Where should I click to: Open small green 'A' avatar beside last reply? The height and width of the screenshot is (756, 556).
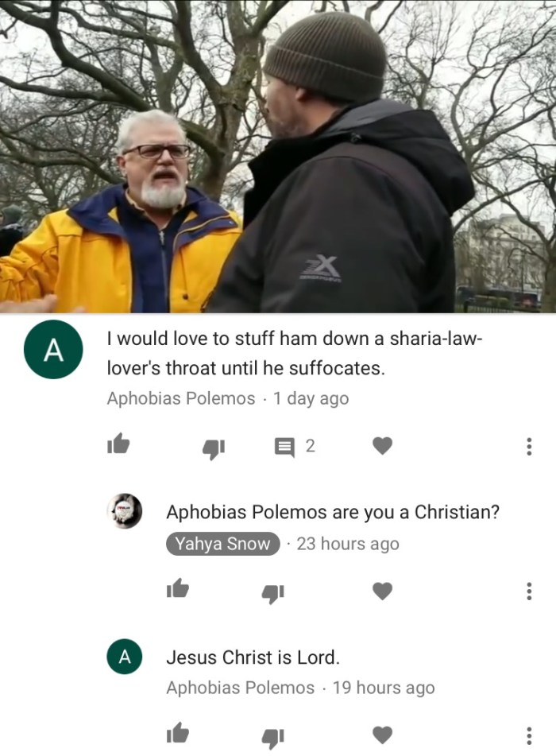click(124, 656)
